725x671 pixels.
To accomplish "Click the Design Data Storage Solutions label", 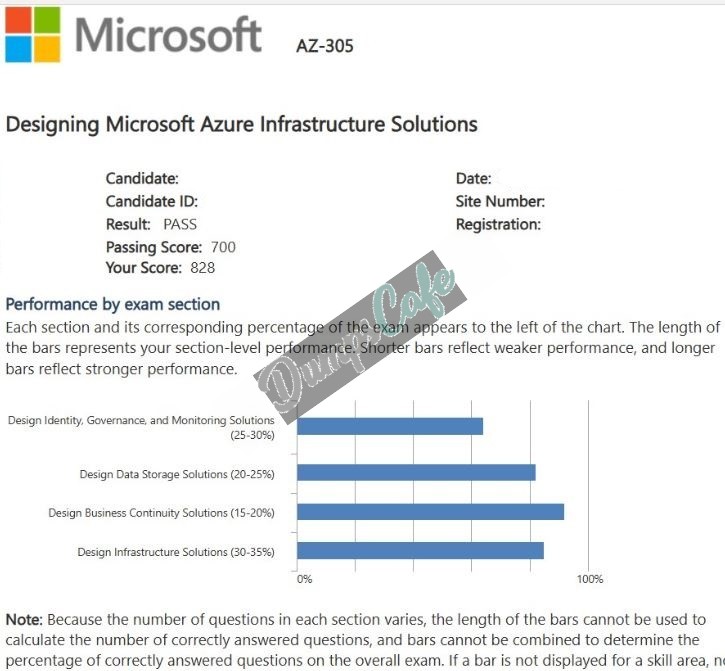I will pos(177,474).
